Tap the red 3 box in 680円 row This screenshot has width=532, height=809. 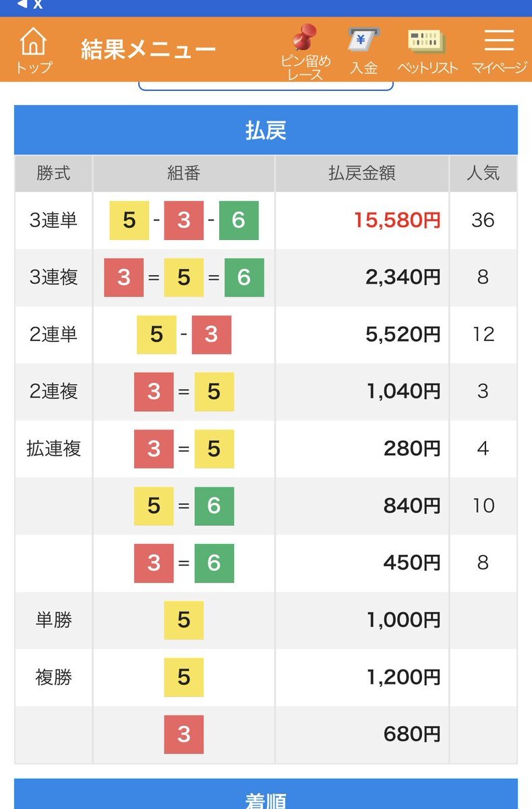click(x=184, y=734)
